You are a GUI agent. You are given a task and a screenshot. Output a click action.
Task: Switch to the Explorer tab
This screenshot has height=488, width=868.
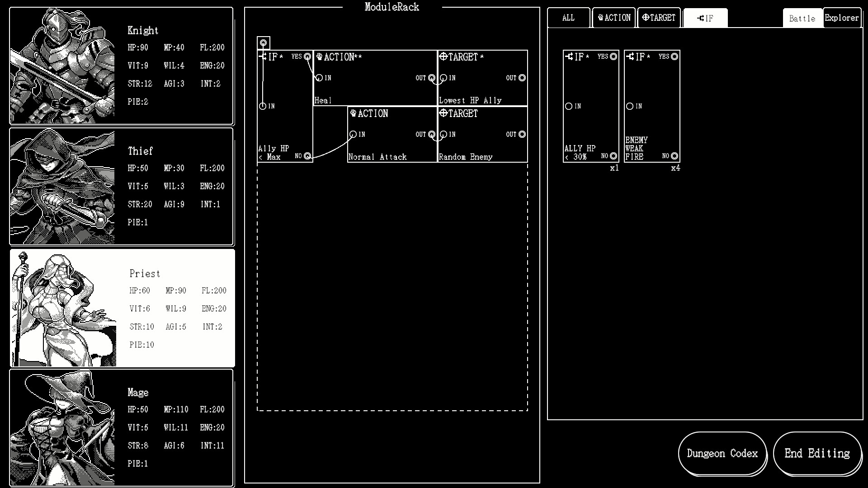pyautogui.click(x=842, y=18)
